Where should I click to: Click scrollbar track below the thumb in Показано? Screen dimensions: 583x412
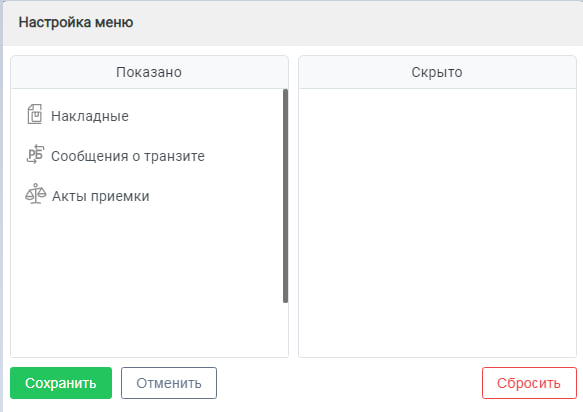286,329
